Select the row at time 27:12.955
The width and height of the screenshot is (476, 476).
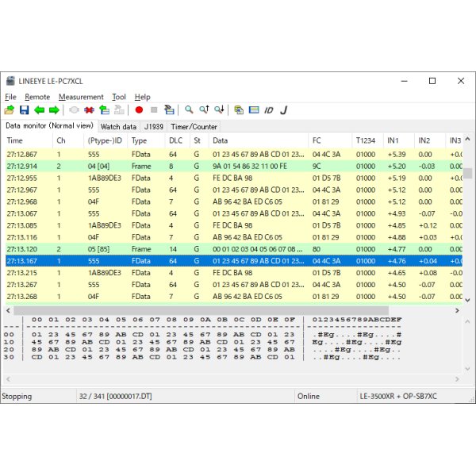click(x=234, y=178)
